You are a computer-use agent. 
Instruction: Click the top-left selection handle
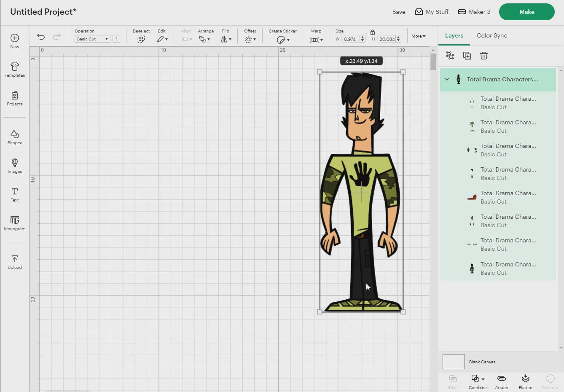coord(320,72)
